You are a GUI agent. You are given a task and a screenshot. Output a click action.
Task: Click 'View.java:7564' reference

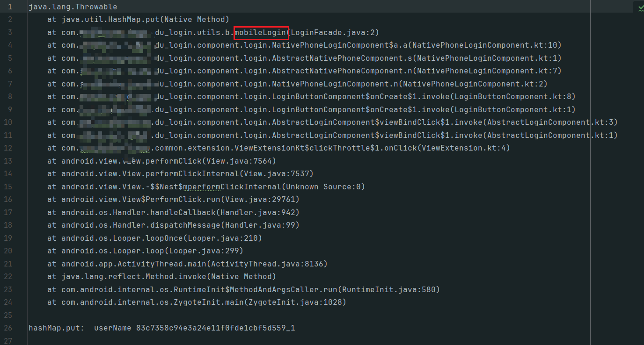[239, 161]
